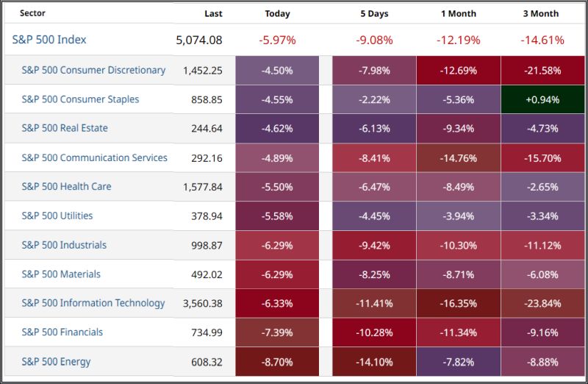Open the S&P 500 Index link

tap(49, 40)
